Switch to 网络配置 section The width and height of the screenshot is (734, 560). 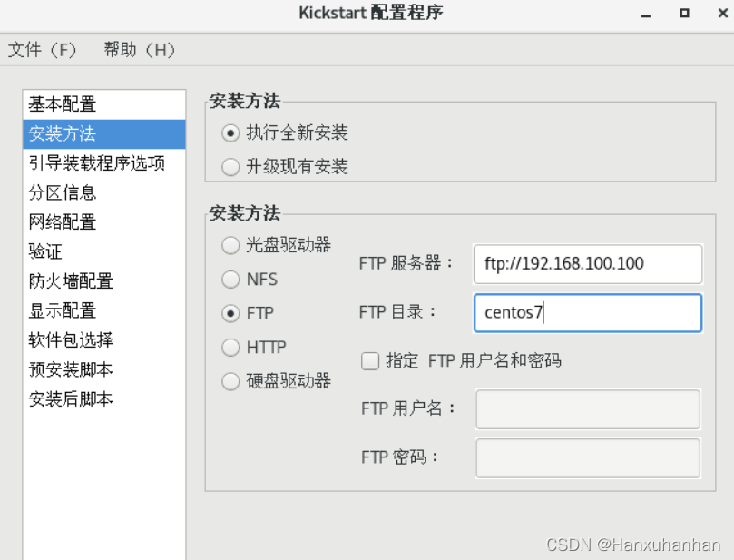[62, 222]
